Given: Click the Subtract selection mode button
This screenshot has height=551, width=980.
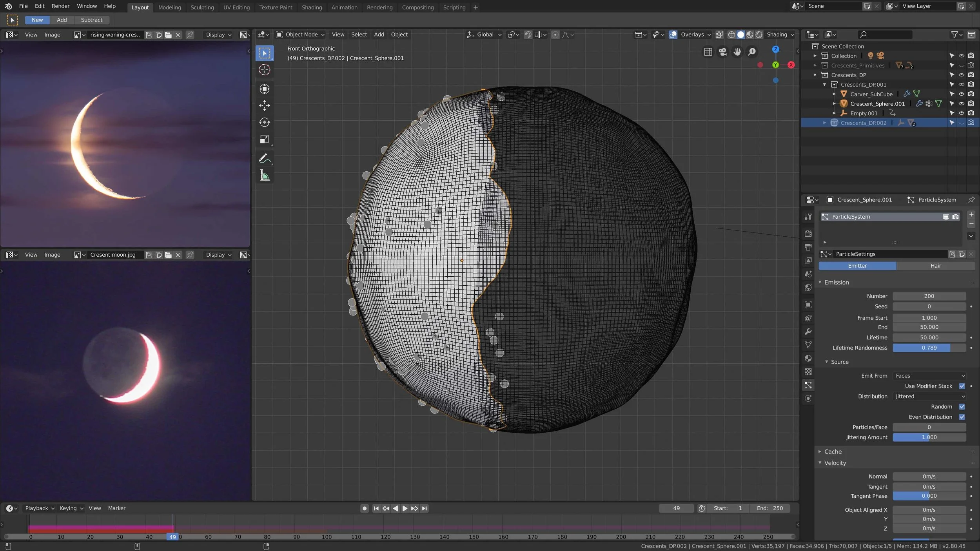Looking at the screenshot, I should 91,20.
